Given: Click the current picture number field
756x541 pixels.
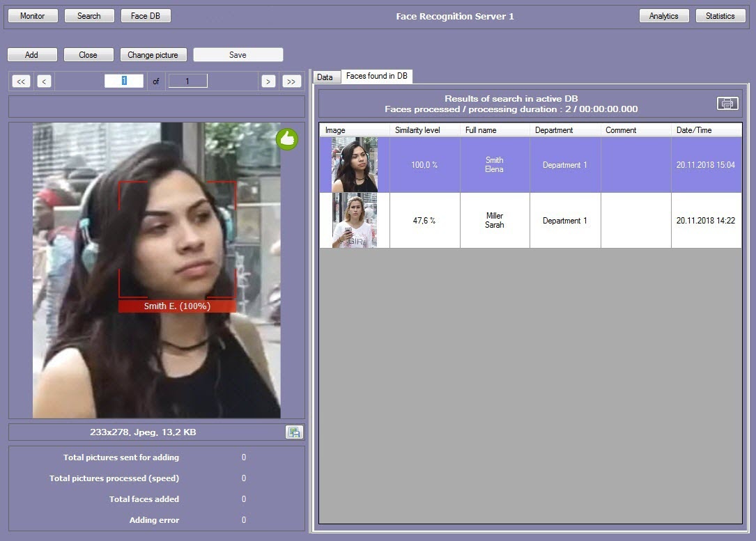Looking at the screenshot, I should (124, 81).
